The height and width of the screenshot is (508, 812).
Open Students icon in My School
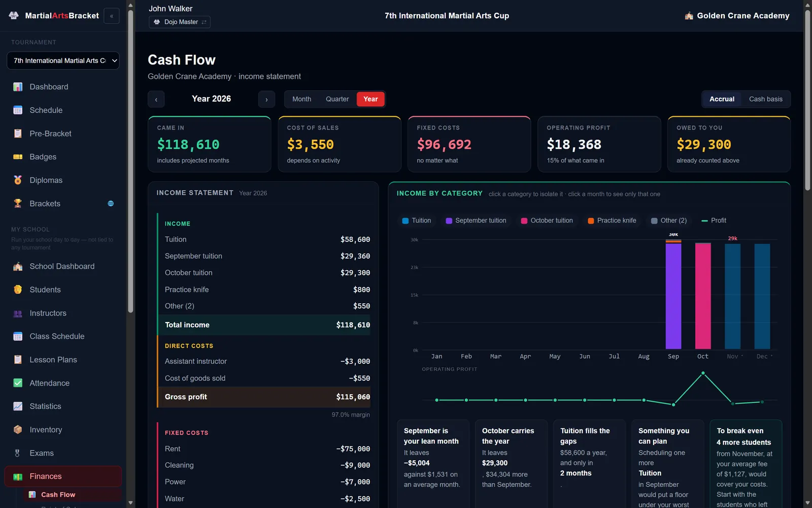click(18, 290)
